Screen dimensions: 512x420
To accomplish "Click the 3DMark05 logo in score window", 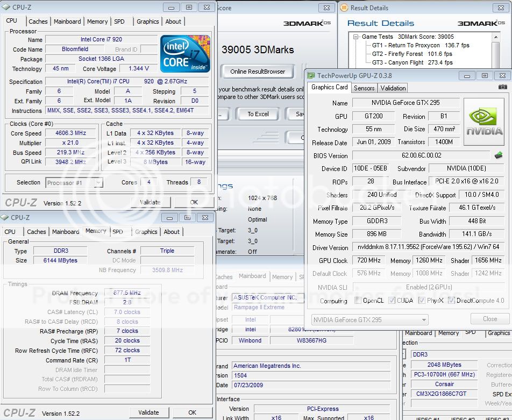I will [307, 23].
